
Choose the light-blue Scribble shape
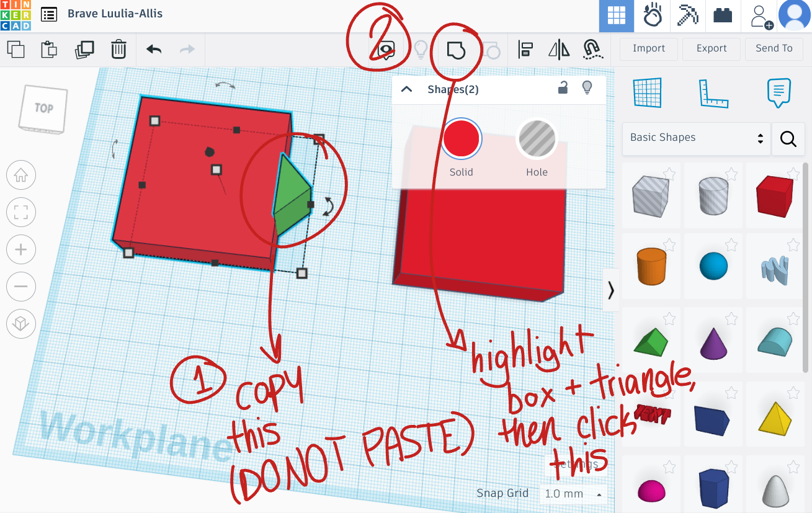click(x=775, y=270)
